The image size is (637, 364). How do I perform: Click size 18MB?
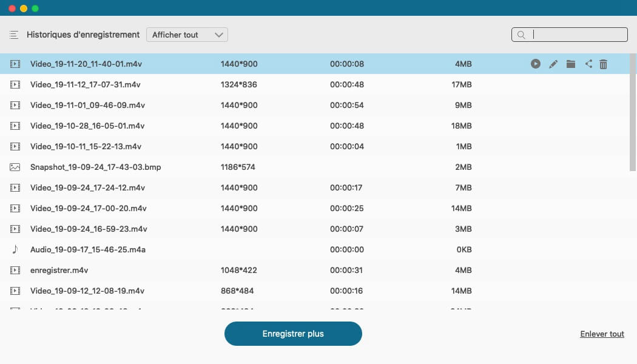click(x=462, y=126)
